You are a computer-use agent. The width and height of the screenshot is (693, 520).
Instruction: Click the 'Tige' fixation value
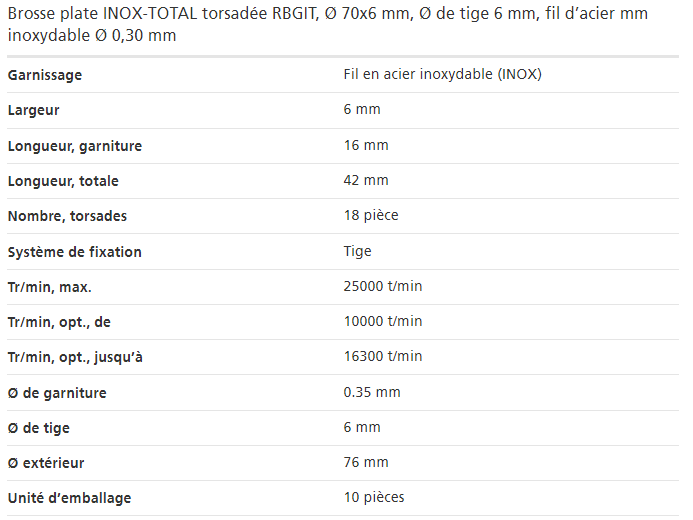point(358,251)
